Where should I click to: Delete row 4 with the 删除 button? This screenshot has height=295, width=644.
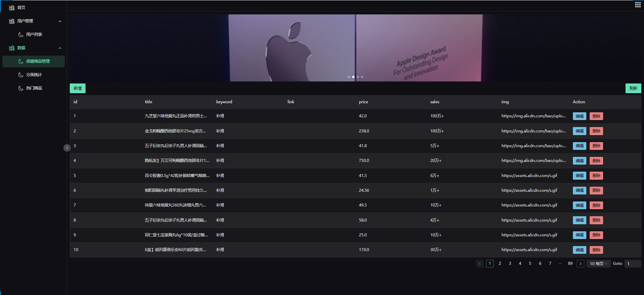click(596, 161)
